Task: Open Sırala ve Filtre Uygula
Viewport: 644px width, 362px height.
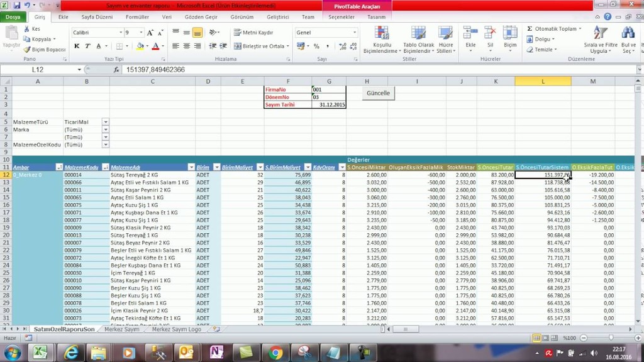Action: point(601,40)
